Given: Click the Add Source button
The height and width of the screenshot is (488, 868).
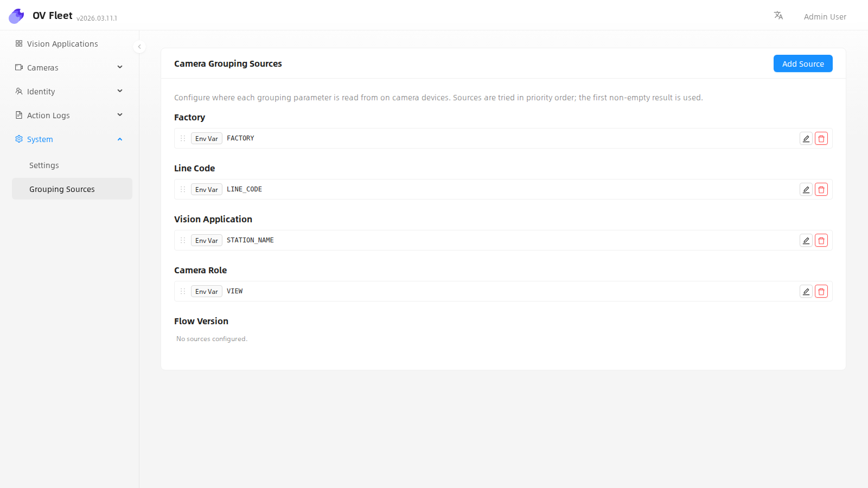Looking at the screenshot, I should point(803,63).
